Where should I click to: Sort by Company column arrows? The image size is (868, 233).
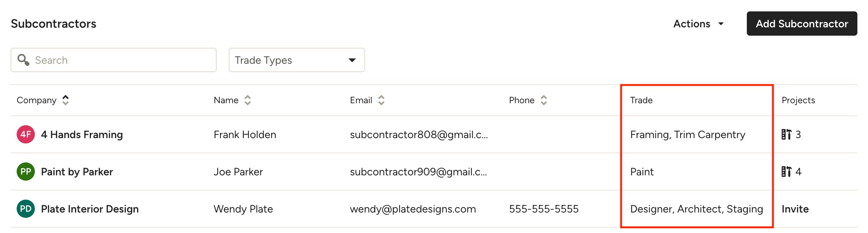click(x=66, y=100)
